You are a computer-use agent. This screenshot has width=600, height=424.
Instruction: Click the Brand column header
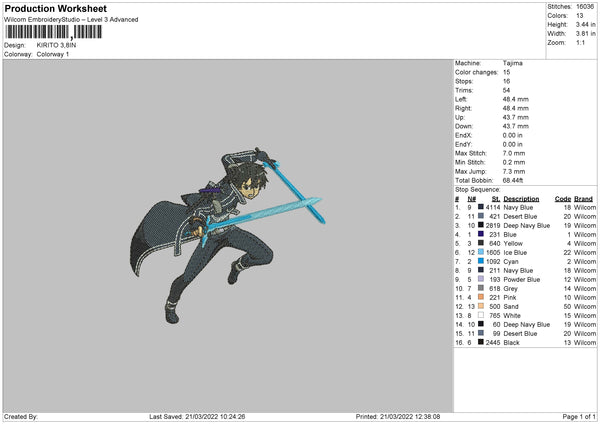pyautogui.click(x=583, y=199)
